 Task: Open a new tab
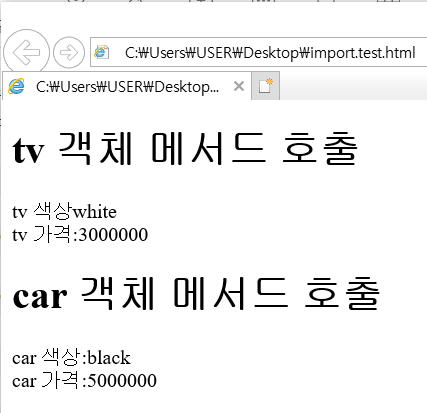pyautogui.click(x=266, y=86)
